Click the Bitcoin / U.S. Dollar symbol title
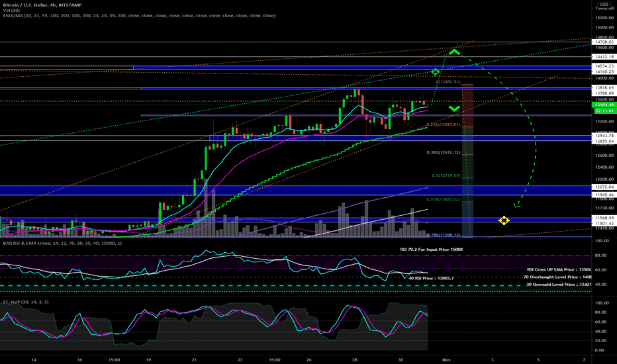 pos(42,5)
